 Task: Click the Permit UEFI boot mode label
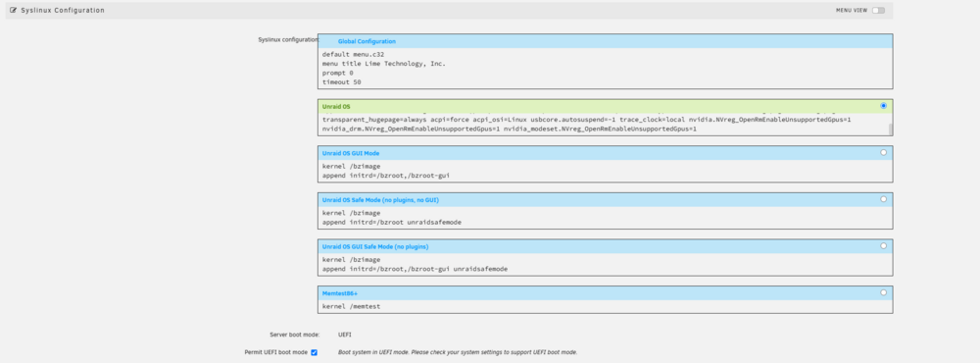tap(275, 352)
